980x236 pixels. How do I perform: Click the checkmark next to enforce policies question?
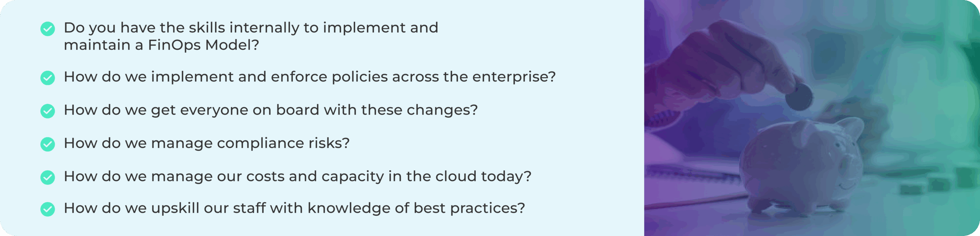(x=47, y=78)
